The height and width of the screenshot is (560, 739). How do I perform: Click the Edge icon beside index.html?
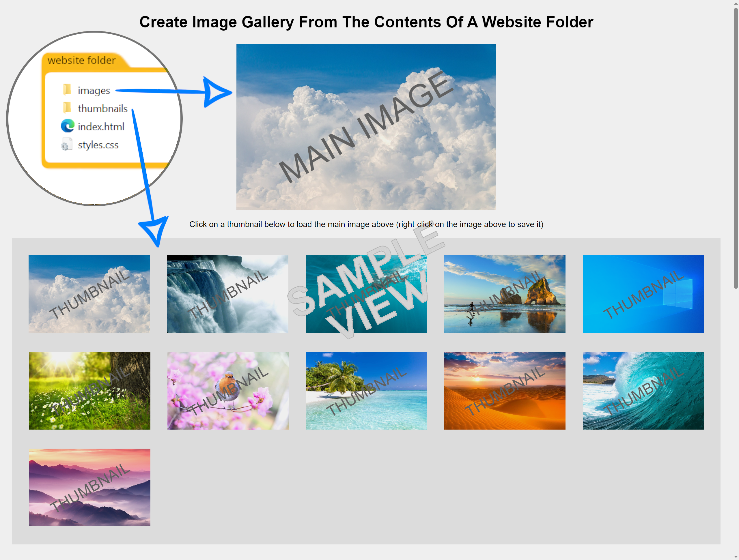[x=68, y=126]
